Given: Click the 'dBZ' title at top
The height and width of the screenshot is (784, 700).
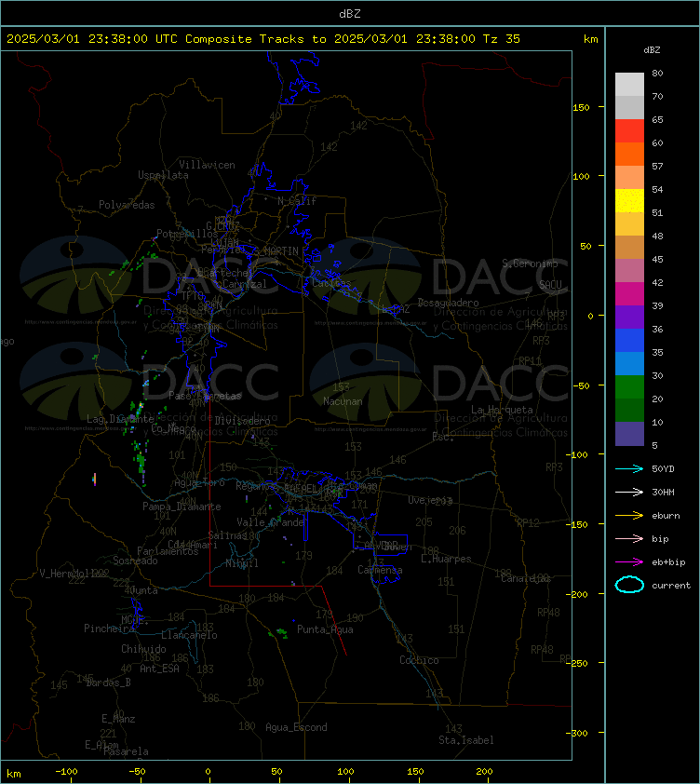Looking at the screenshot, I should (349, 14).
